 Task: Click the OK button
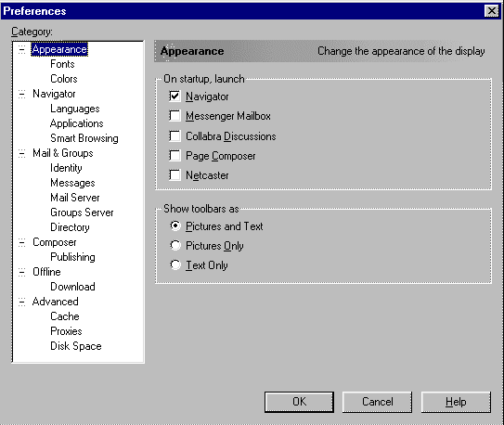pyautogui.click(x=299, y=402)
